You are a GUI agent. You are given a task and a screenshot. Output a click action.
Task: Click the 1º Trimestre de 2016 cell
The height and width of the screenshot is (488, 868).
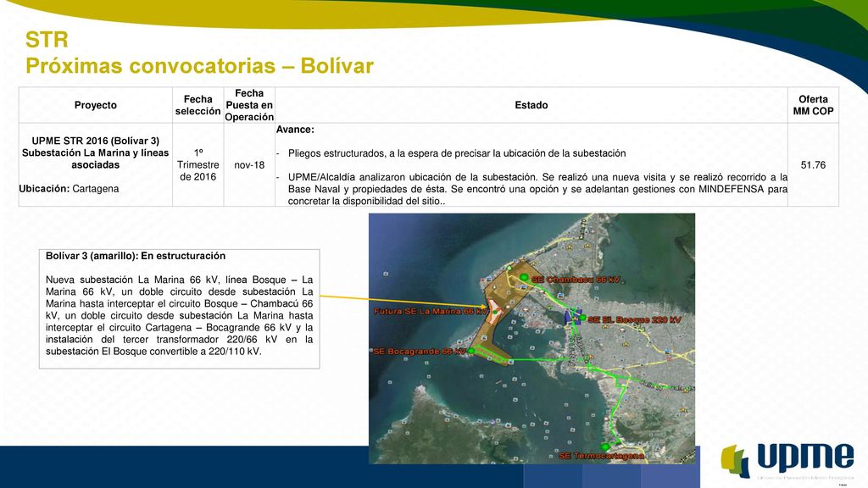[198, 165]
